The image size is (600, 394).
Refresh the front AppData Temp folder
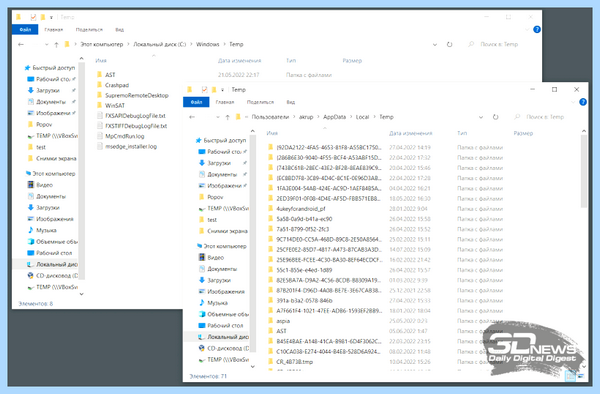(x=496, y=117)
